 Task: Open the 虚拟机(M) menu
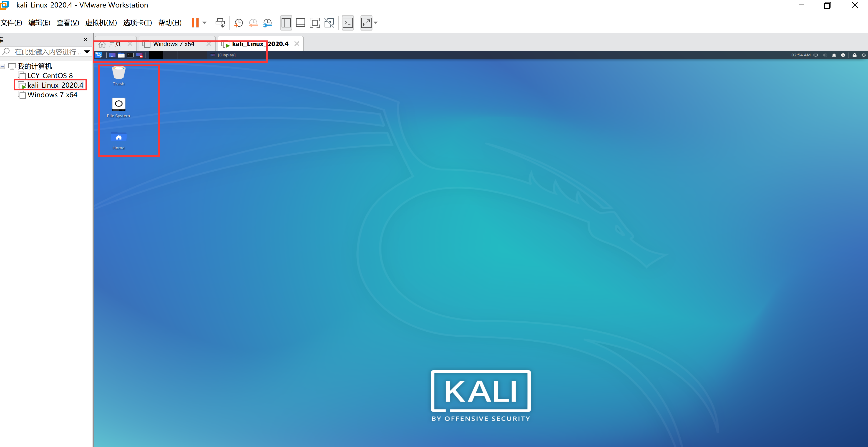pos(101,23)
